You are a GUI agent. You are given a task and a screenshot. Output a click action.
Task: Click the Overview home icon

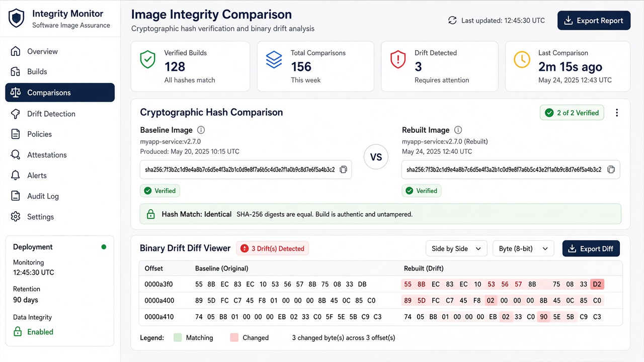tap(16, 51)
